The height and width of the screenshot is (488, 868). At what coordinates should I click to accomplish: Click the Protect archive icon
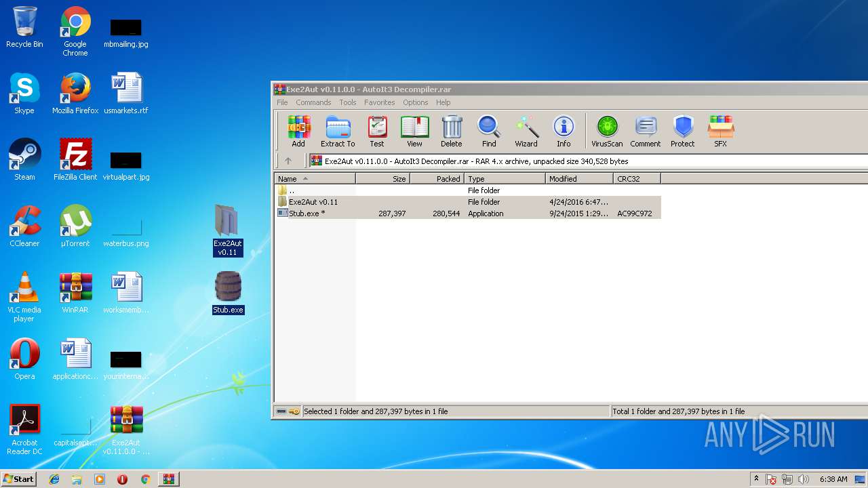683,131
